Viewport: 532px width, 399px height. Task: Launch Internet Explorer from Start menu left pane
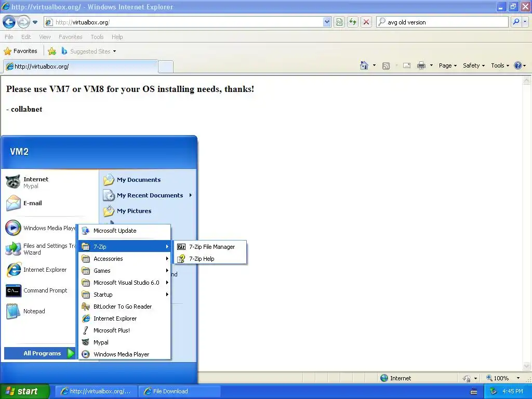point(40,270)
